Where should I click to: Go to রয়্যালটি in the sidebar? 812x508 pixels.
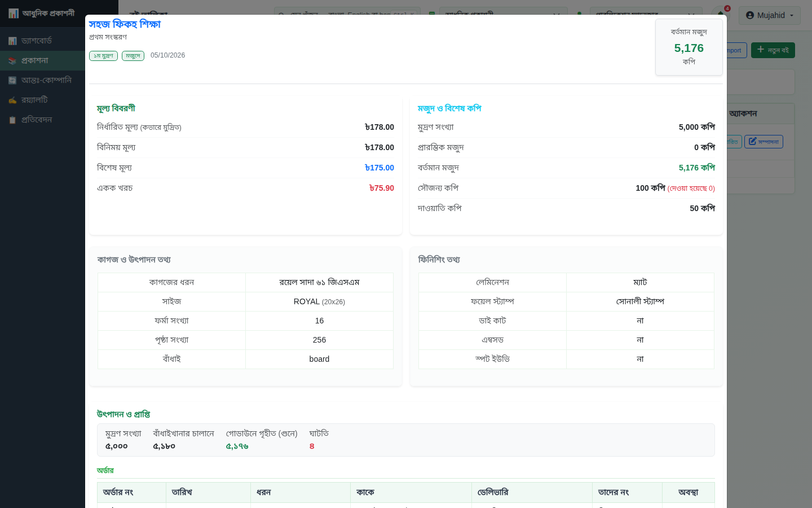tap(42, 100)
